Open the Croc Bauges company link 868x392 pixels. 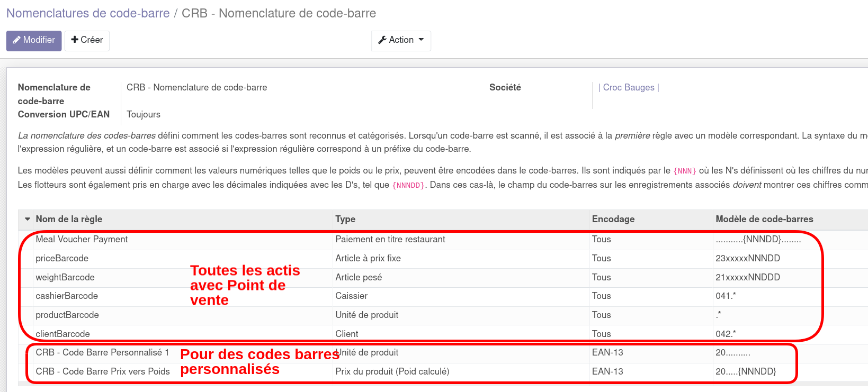tap(628, 87)
